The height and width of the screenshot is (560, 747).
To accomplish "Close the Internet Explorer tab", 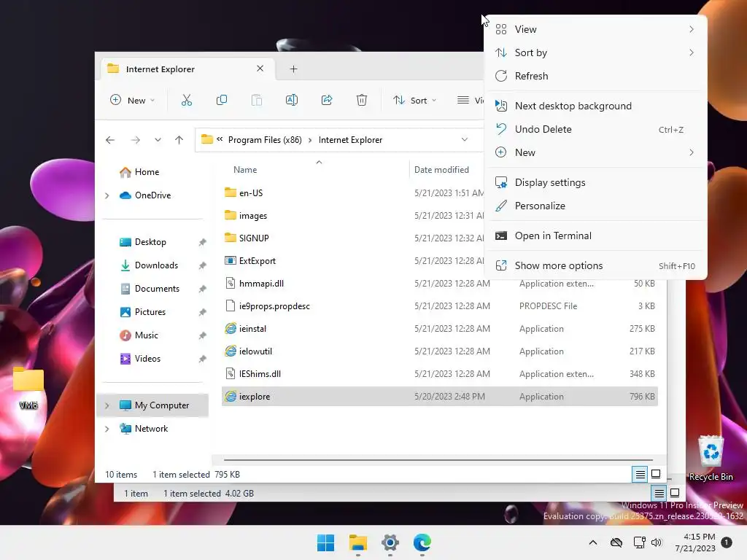I will tap(260, 69).
